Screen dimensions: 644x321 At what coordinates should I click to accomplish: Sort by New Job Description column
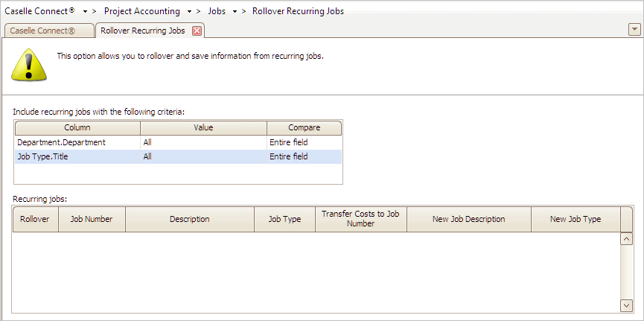pyautogui.click(x=468, y=220)
